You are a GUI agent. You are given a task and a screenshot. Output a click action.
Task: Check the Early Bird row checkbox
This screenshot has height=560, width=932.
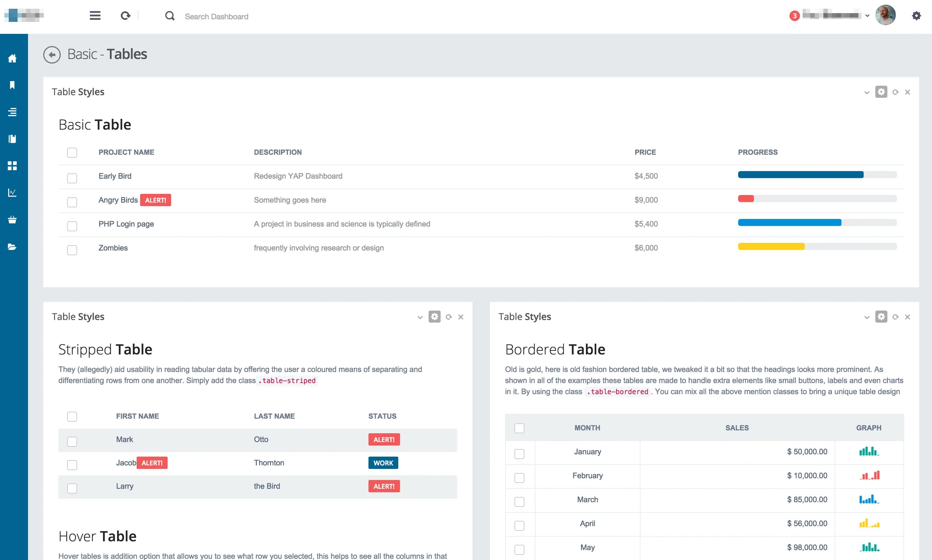[x=72, y=178]
